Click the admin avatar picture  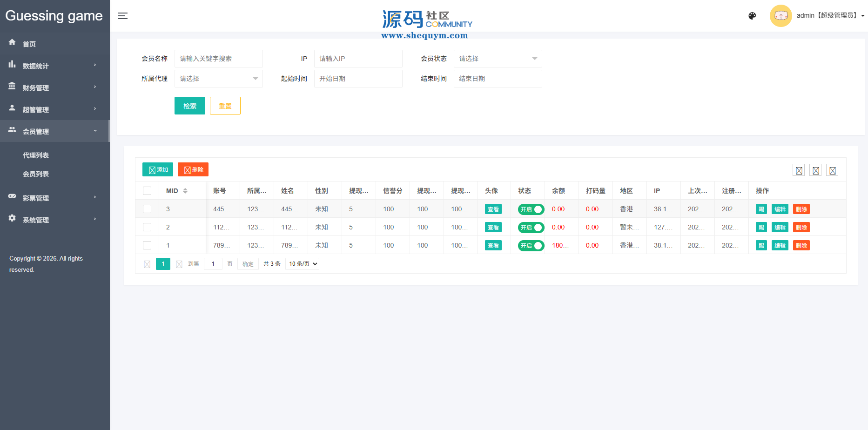(x=781, y=16)
